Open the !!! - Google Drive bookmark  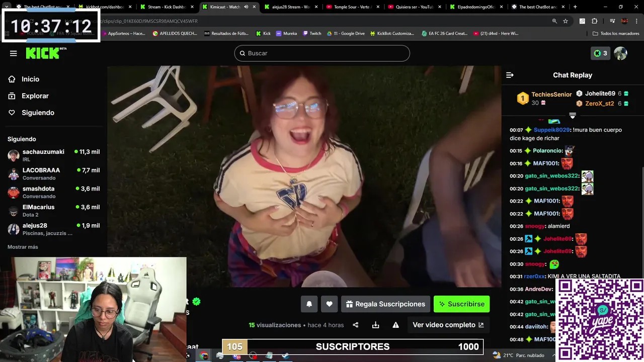pyautogui.click(x=346, y=33)
